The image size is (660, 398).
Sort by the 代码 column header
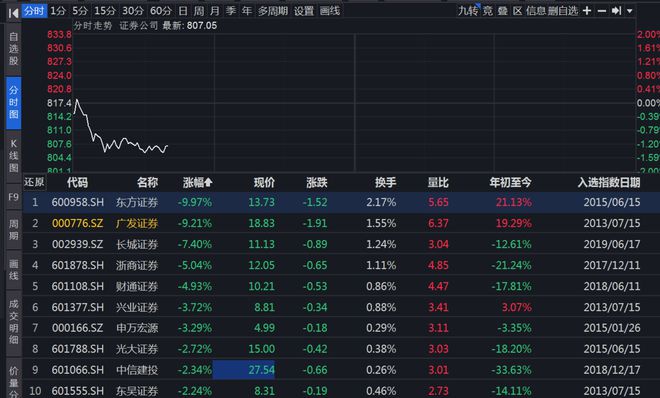coord(77,183)
